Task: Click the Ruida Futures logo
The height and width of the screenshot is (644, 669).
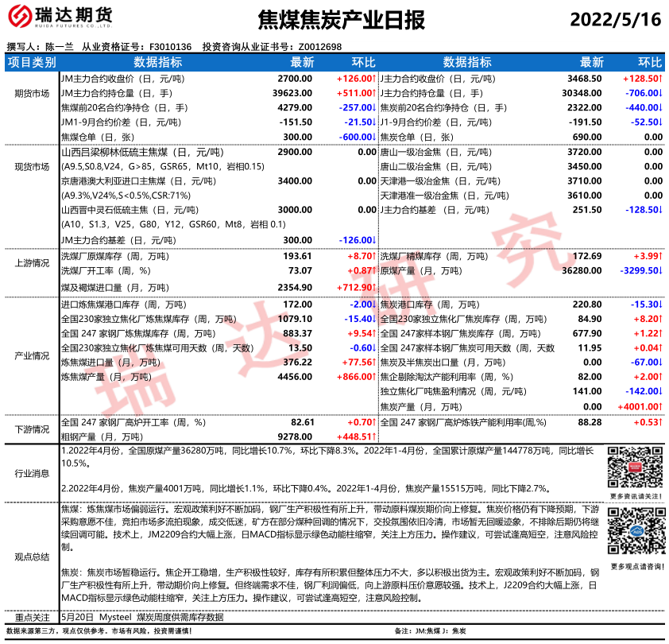Action: point(59,19)
